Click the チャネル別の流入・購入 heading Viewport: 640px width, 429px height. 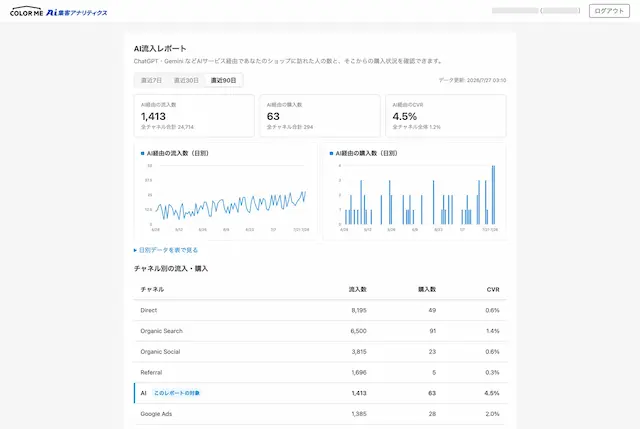pos(171,269)
